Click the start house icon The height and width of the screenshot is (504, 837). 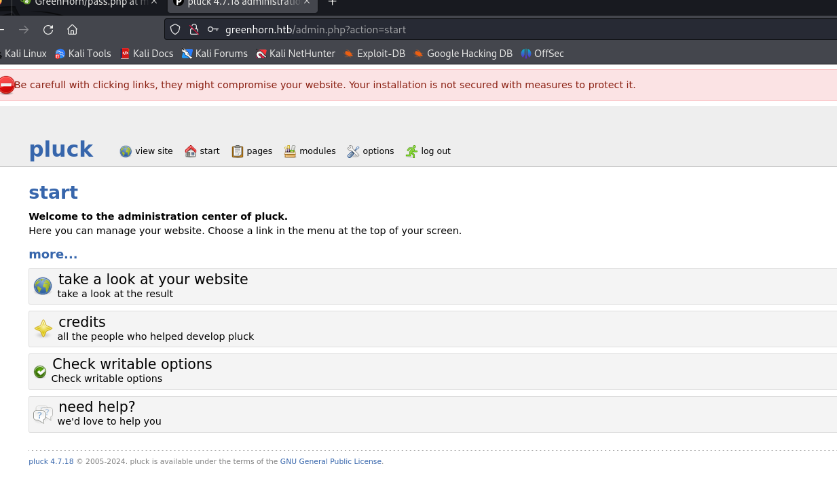[191, 151]
